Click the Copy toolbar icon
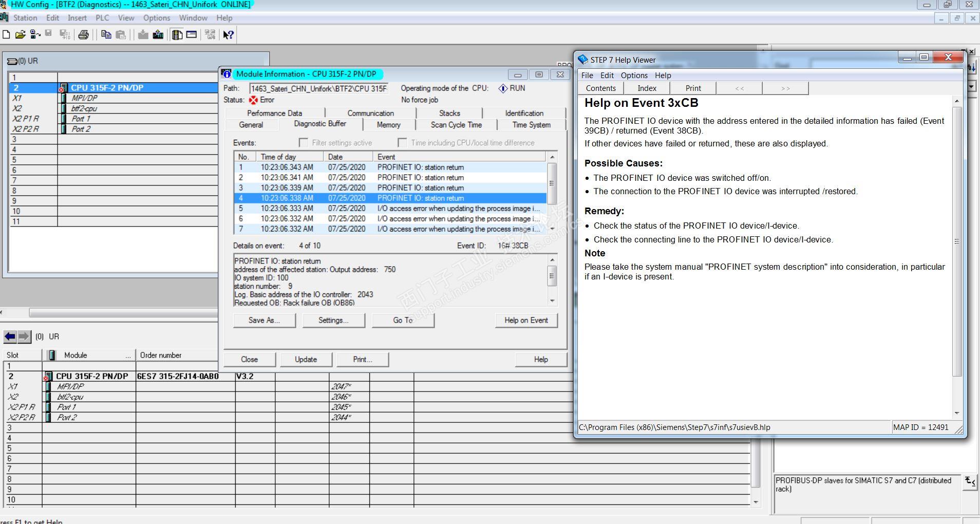Viewport: 980px width, 524px height. 106,34
